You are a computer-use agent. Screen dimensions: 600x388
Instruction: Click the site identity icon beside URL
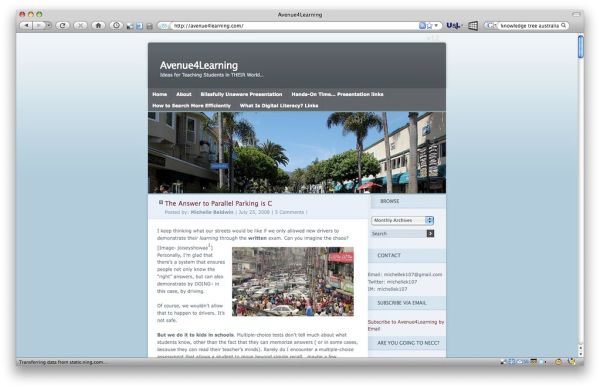pos(165,26)
